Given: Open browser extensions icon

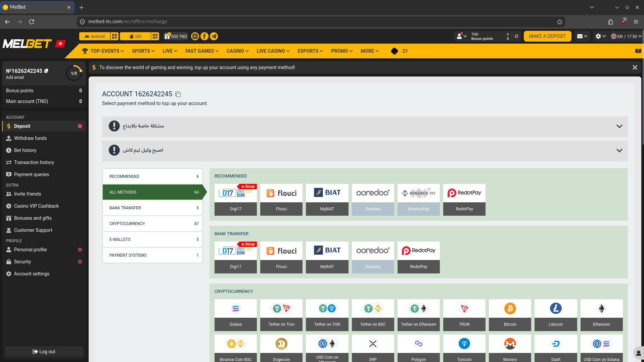Looking at the screenshot, I should click(x=610, y=22).
